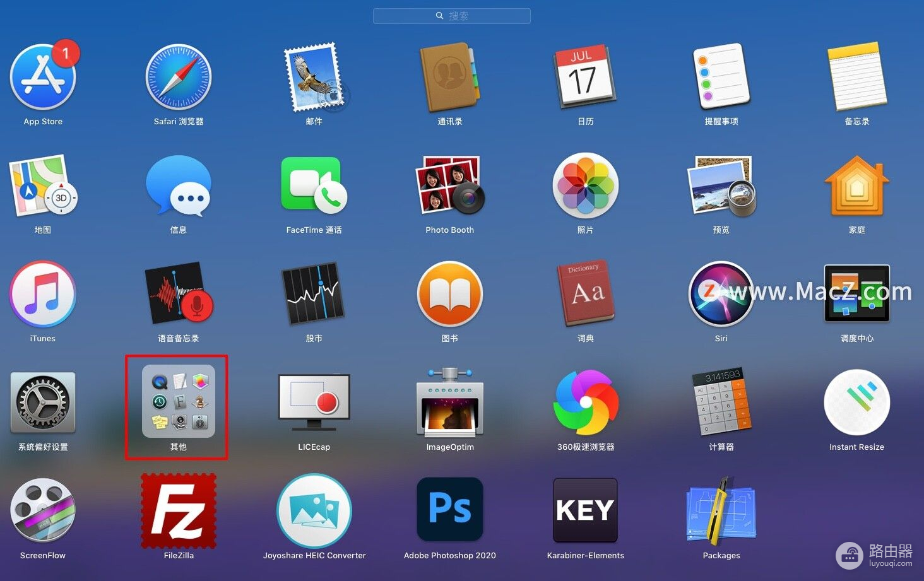Open 调度中心 Mission Control
This screenshot has width=924, height=581.
[x=857, y=294]
